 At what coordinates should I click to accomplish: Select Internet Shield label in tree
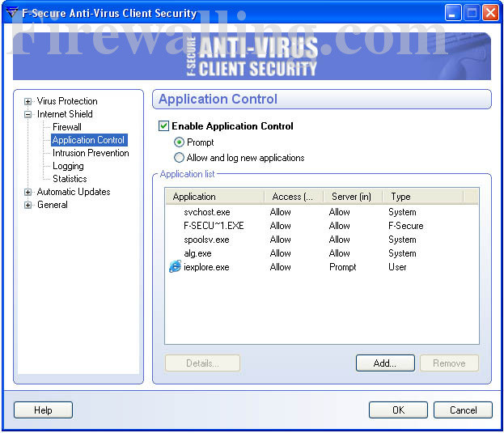(x=65, y=114)
